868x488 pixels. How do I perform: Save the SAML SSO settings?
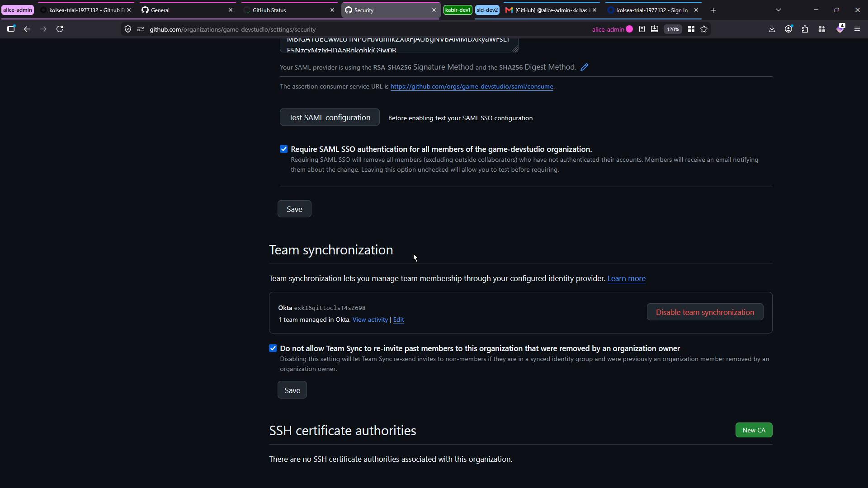[x=294, y=209]
